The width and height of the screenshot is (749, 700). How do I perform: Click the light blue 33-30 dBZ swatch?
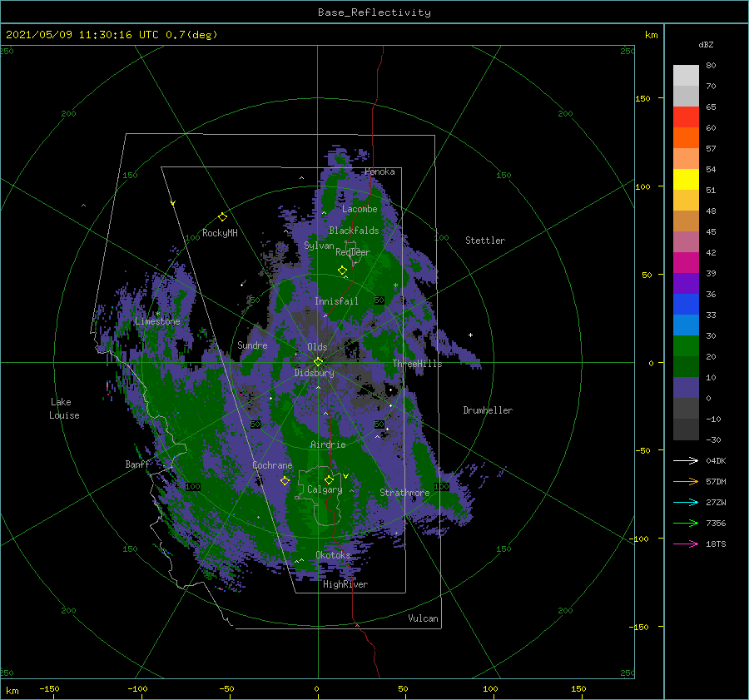[686, 325]
